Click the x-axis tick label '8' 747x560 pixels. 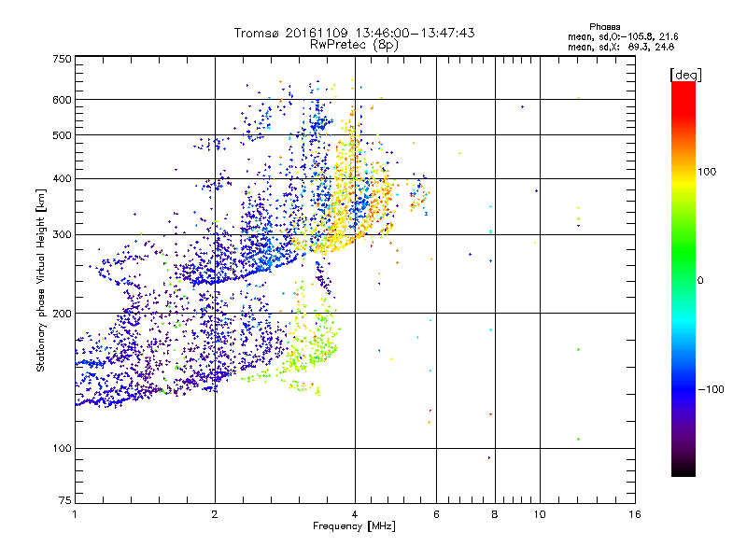pos(495,514)
